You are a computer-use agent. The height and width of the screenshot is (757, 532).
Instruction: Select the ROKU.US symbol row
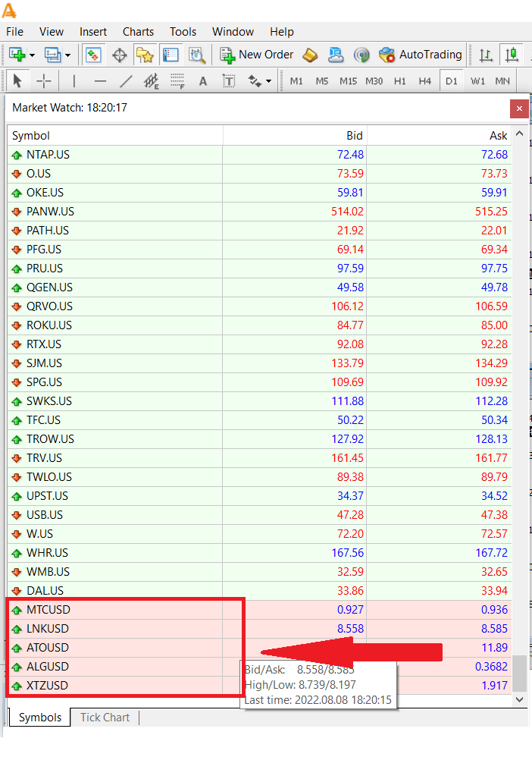259,325
